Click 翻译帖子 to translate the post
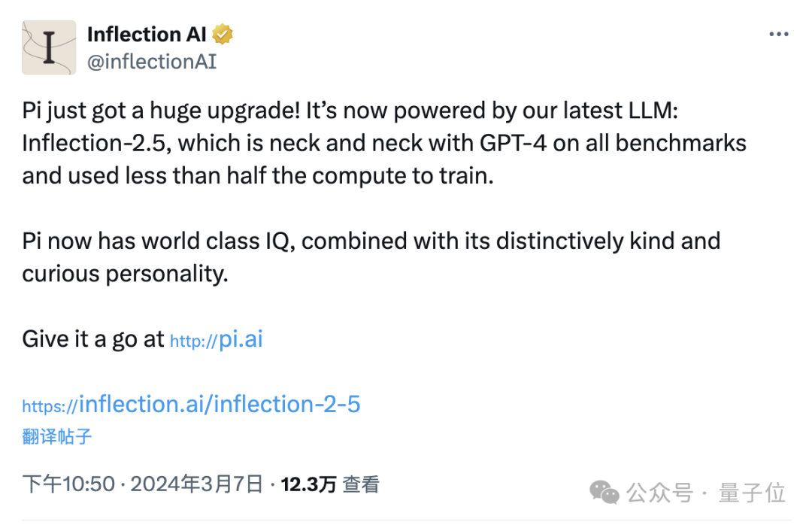 [x=54, y=436]
